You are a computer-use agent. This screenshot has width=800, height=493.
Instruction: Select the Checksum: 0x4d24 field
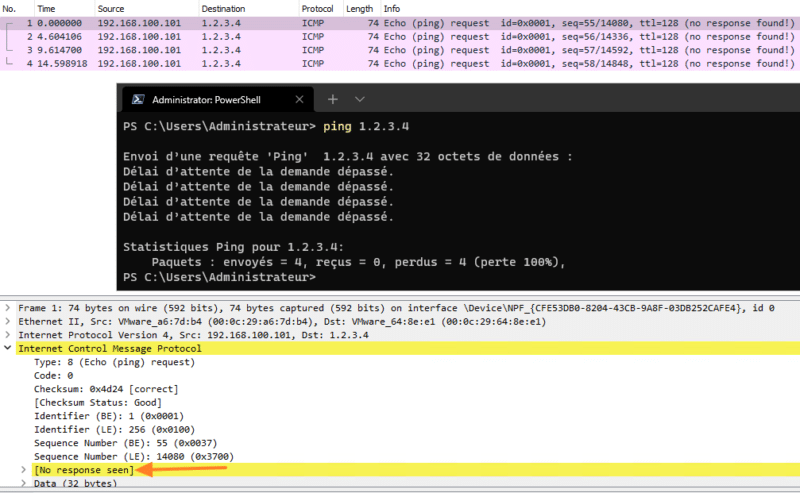click(x=105, y=389)
